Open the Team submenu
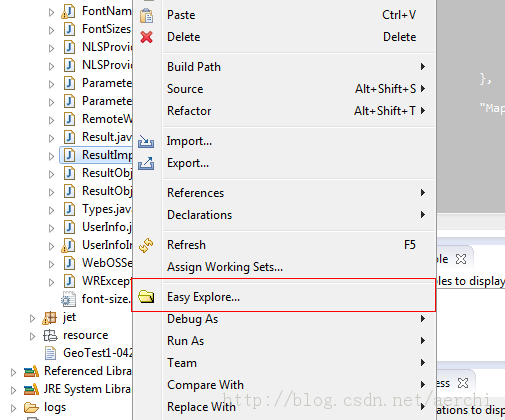The width and height of the screenshot is (505, 420). coord(284,363)
